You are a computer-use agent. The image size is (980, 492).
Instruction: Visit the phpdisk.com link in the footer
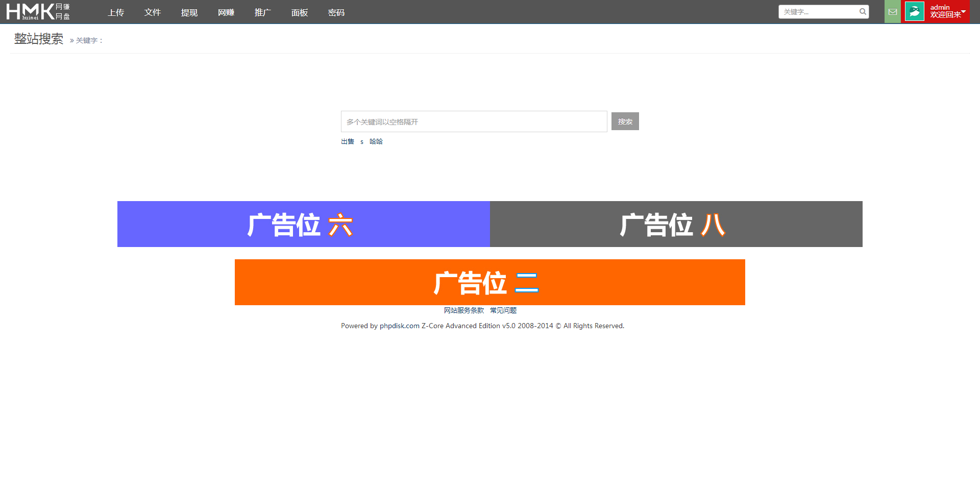pyautogui.click(x=399, y=326)
